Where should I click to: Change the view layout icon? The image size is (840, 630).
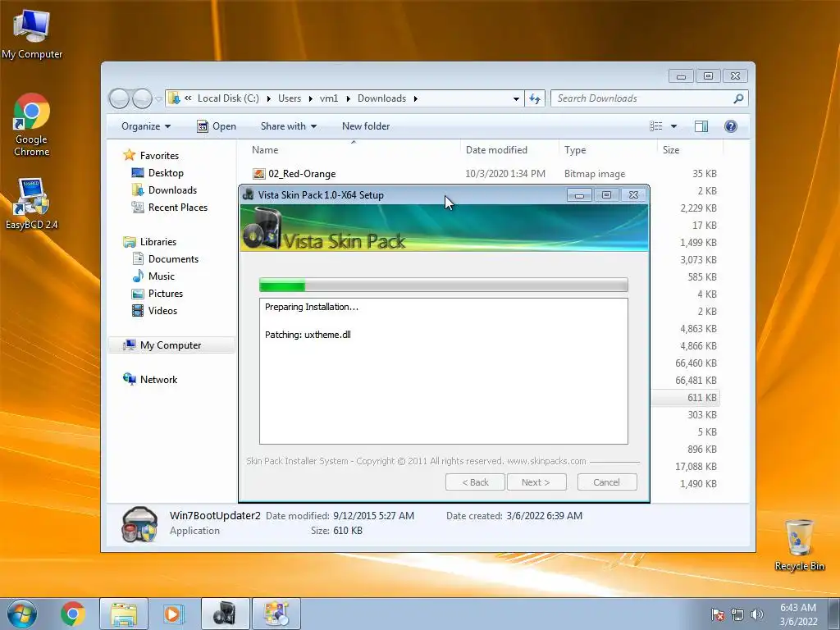click(656, 126)
